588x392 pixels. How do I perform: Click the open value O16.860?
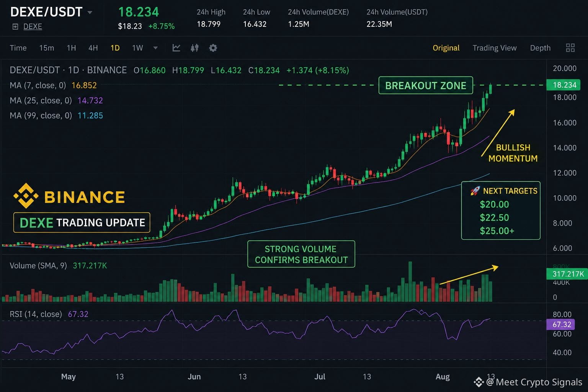(150, 70)
